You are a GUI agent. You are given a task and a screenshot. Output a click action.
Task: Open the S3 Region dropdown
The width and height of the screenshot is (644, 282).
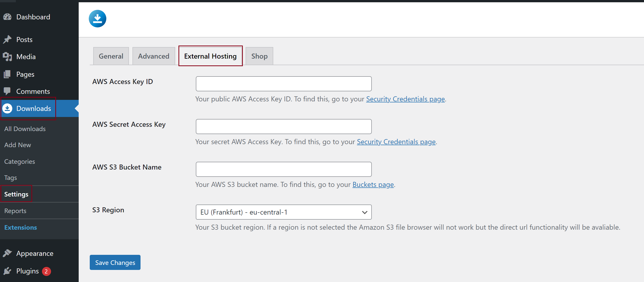[284, 212]
